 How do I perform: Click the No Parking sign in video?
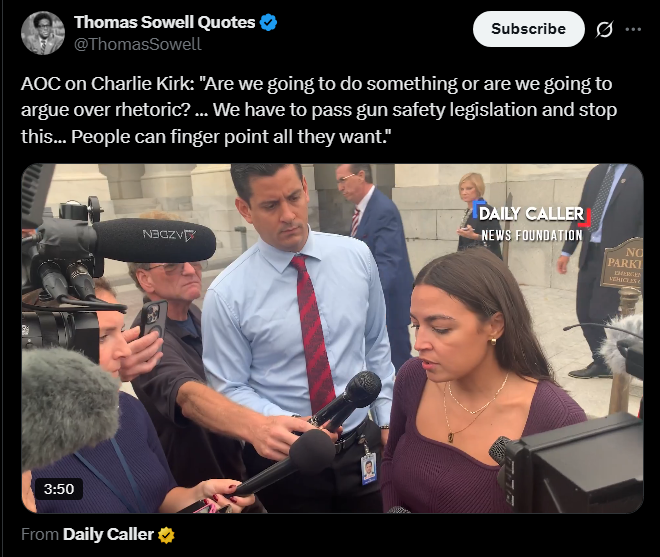(623, 263)
